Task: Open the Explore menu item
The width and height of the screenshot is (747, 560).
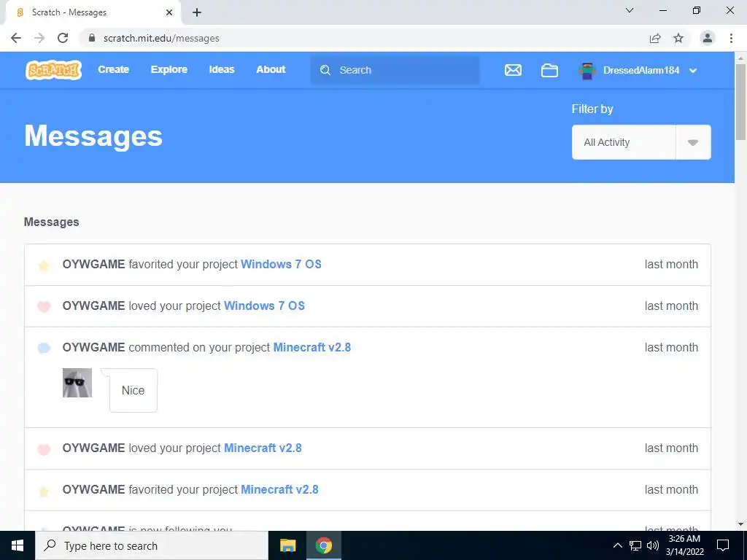Action: [x=169, y=69]
